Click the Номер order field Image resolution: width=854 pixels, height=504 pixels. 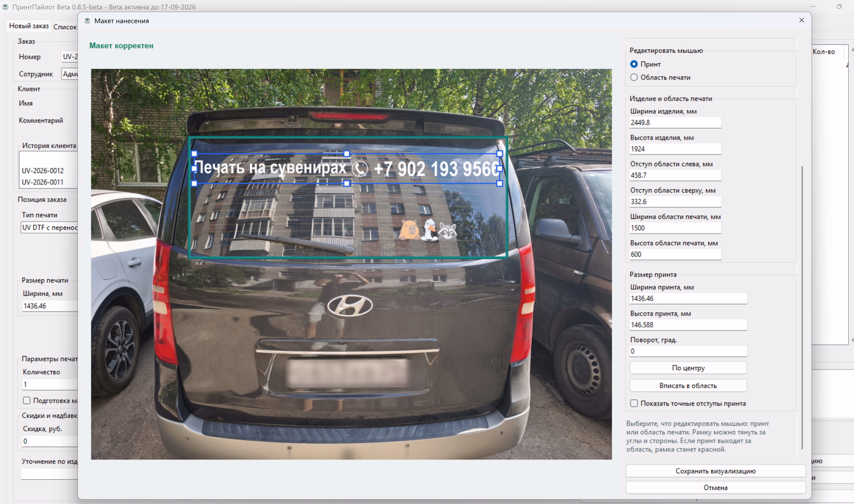pos(70,57)
